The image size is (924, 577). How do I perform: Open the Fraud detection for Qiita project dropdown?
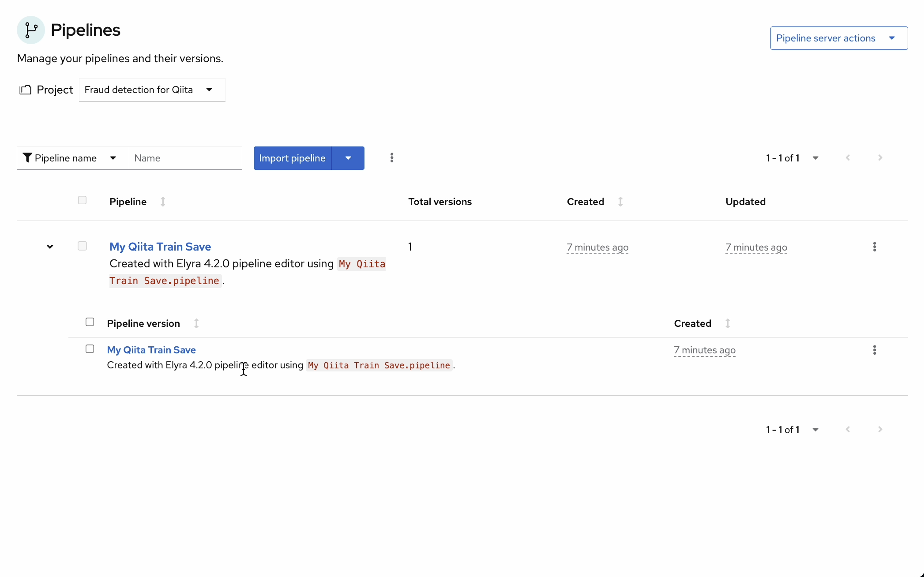pyautogui.click(x=152, y=90)
